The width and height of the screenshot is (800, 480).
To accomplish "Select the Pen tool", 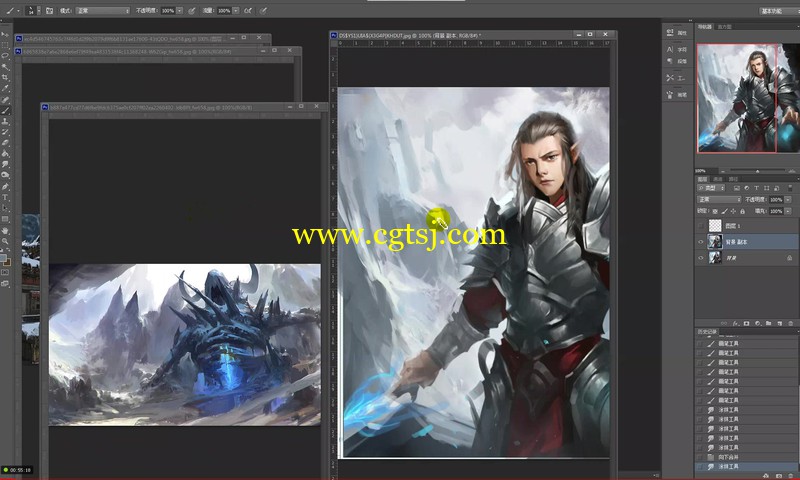I will (x=5, y=186).
